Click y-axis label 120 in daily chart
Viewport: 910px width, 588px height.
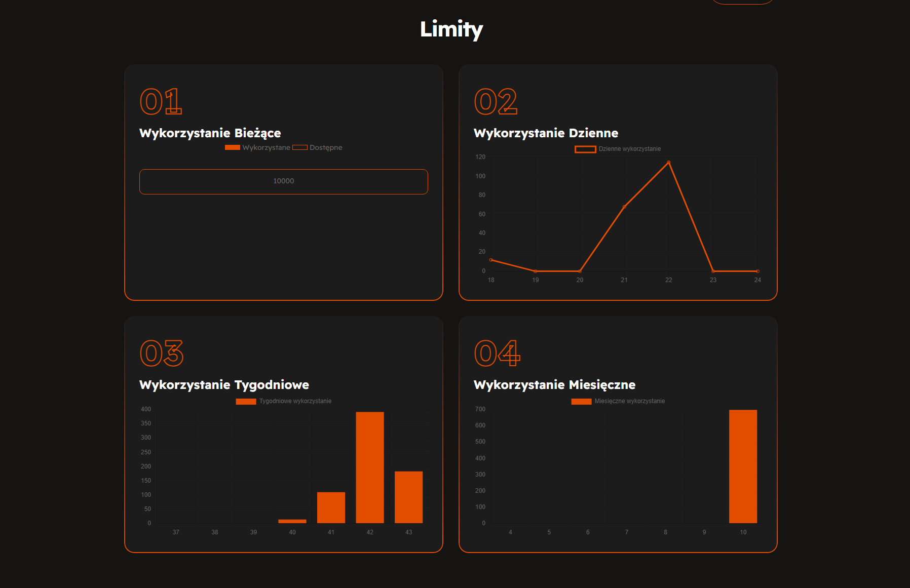480,157
